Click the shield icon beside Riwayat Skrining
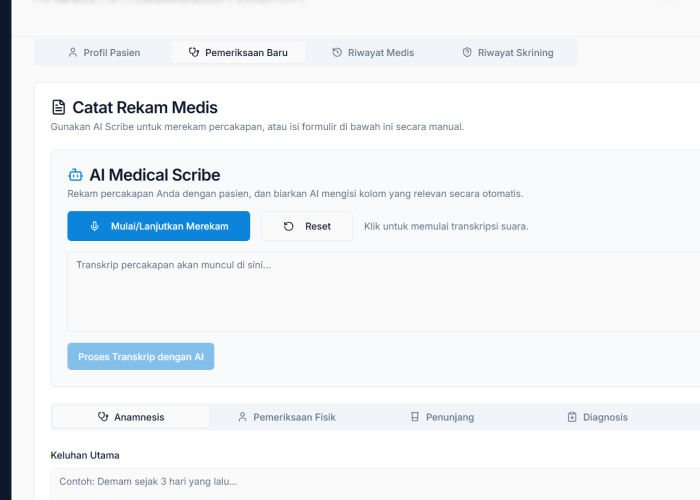700x500 pixels. click(467, 52)
